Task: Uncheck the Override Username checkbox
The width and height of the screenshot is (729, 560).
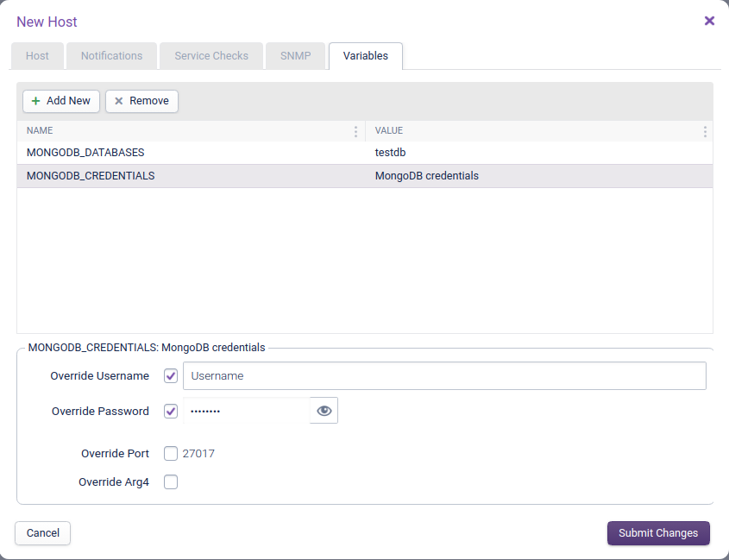Action: tap(170, 375)
